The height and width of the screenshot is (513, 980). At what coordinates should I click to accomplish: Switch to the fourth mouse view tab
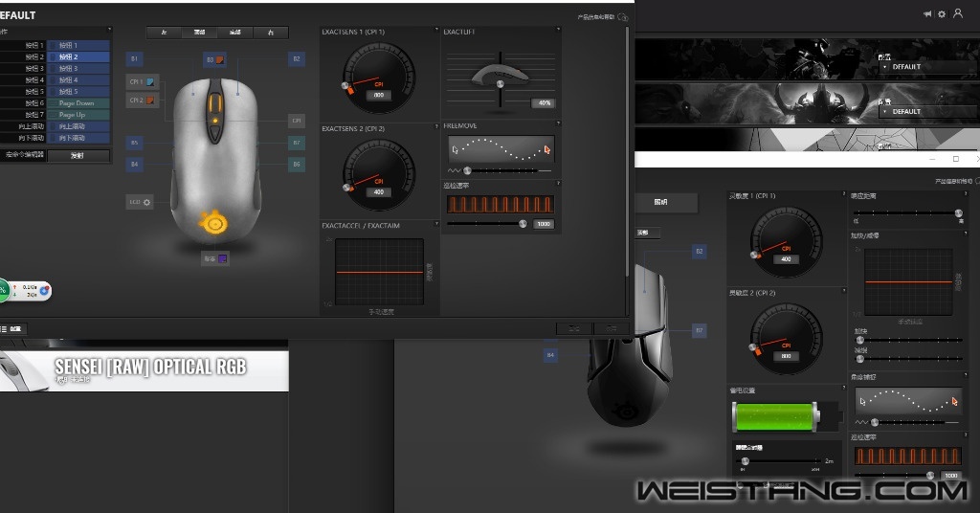pos(271,33)
